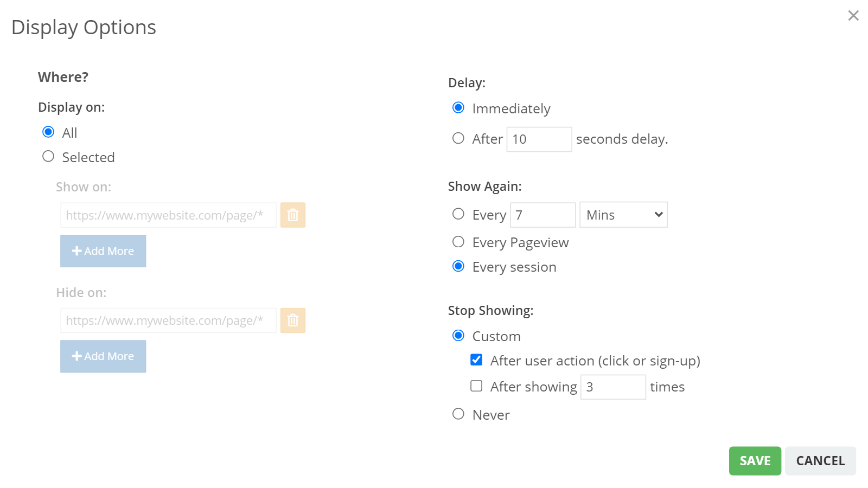
Task: Toggle After user action checkbox
Action: (476, 359)
